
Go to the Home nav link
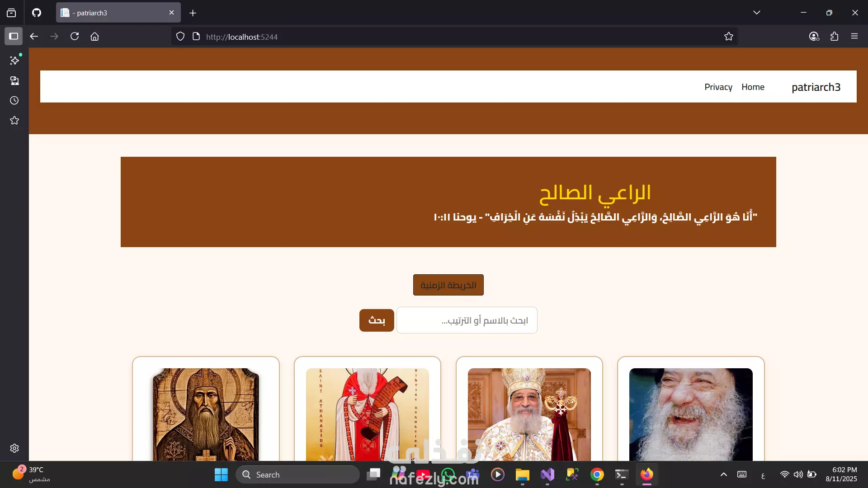753,87
